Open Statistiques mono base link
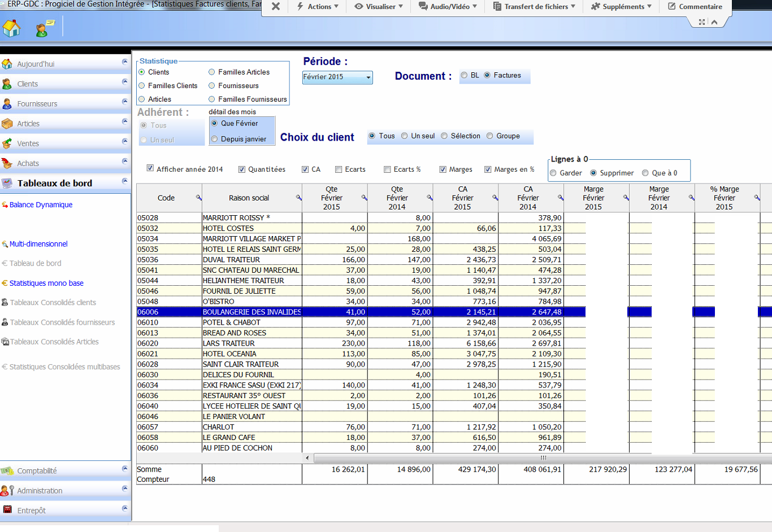 (x=46, y=283)
